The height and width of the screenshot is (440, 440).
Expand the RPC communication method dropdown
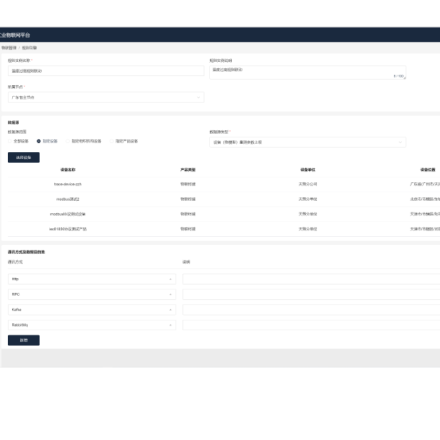point(92,294)
